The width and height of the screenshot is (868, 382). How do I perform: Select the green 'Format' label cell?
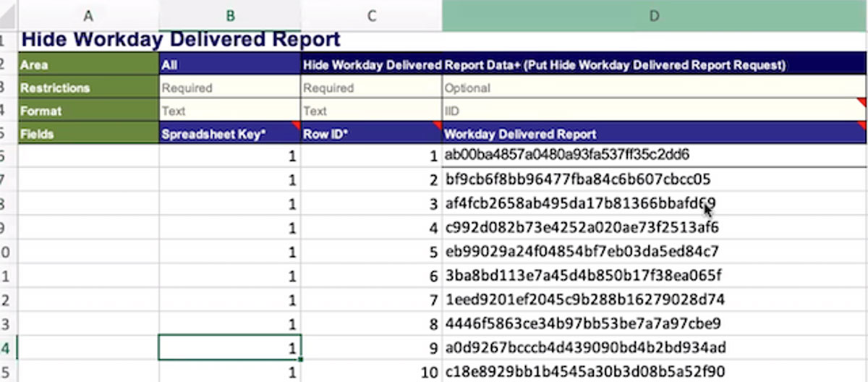[x=88, y=111]
